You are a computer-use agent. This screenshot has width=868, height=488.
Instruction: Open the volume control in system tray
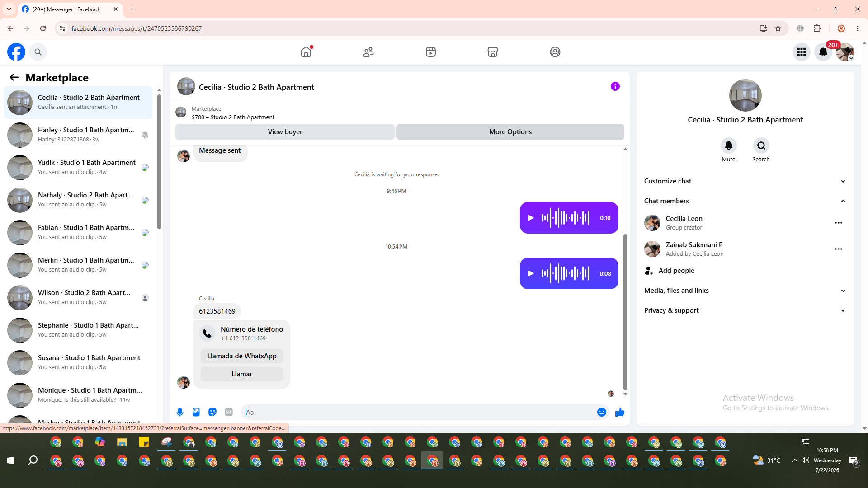pyautogui.click(x=806, y=460)
